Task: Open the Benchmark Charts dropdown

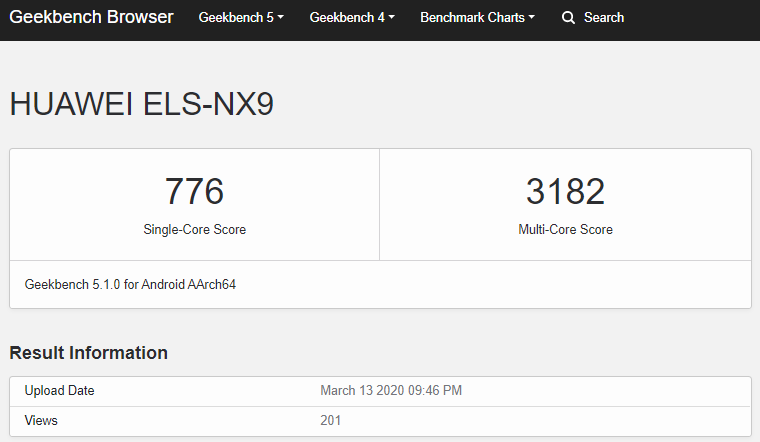Action: (x=477, y=18)
